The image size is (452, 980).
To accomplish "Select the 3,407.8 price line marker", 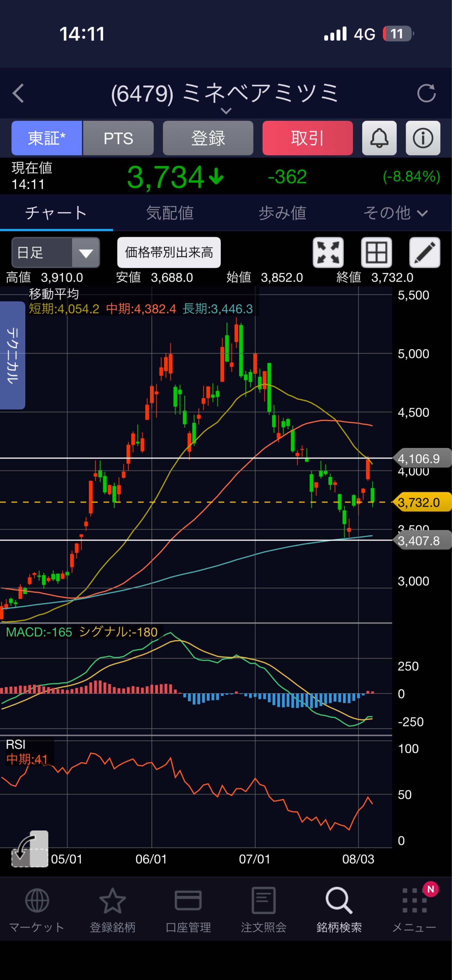I will point(422,541).
